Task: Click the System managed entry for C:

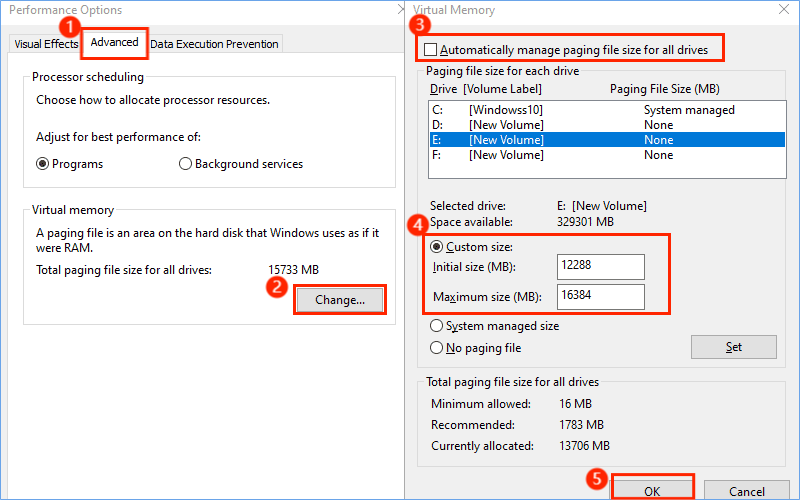Action: pyautogui.click(x=689, y=110)
